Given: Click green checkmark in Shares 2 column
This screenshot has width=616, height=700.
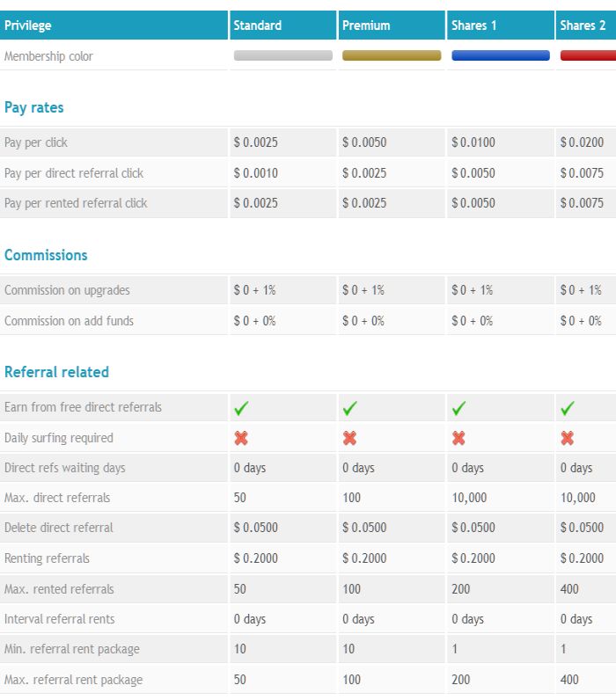Looking at the screenshot, I should coord(568,408).
